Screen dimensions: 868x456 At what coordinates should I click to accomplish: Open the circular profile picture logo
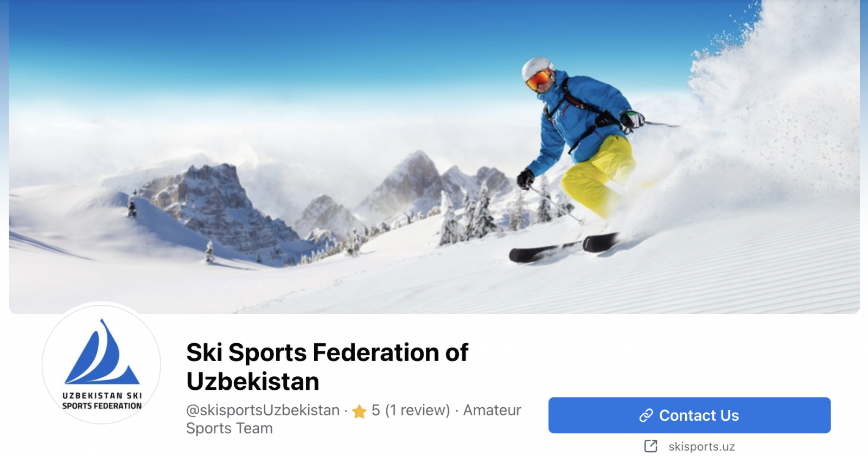(101, 363)
